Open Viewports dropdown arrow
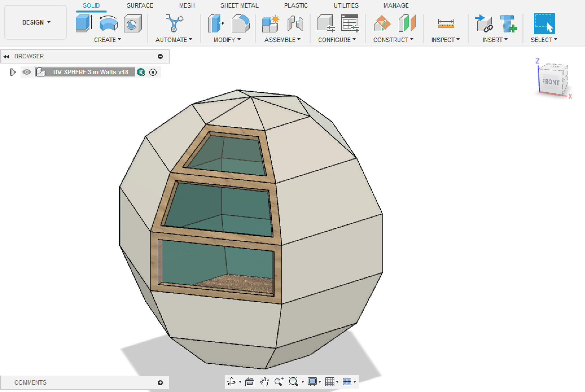 [355, 382]
